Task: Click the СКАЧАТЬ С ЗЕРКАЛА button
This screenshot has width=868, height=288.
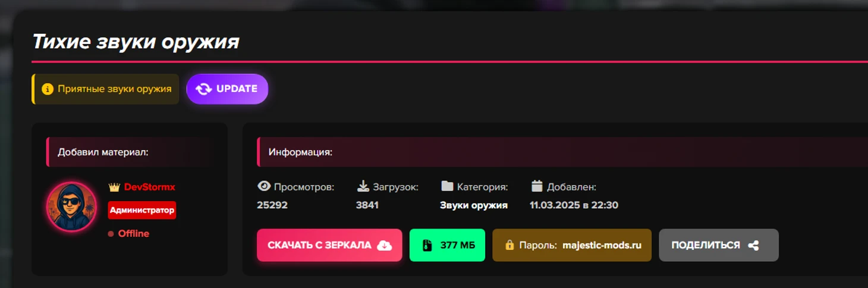Action: click(x=329, y=245)
